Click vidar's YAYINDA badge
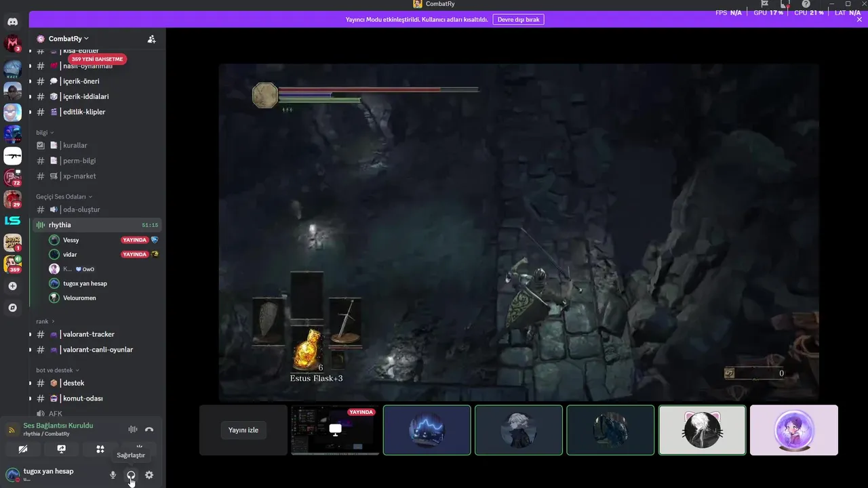Screen dimensions: 868x488 point(134,254)
